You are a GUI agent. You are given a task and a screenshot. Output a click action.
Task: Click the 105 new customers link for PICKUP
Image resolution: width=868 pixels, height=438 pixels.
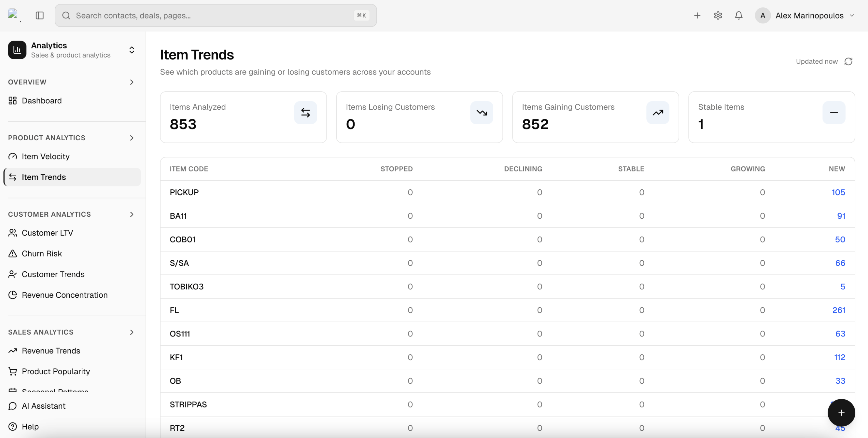[x=838, y=192]
